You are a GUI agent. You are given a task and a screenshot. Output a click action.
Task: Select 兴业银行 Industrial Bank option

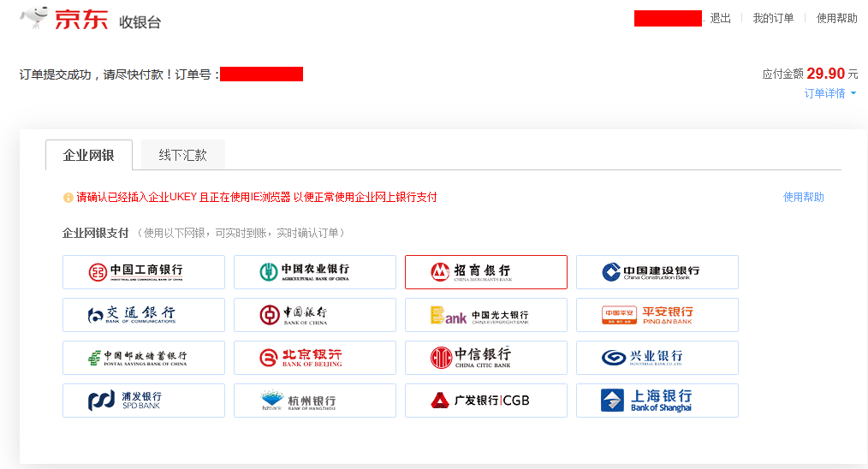657,358
